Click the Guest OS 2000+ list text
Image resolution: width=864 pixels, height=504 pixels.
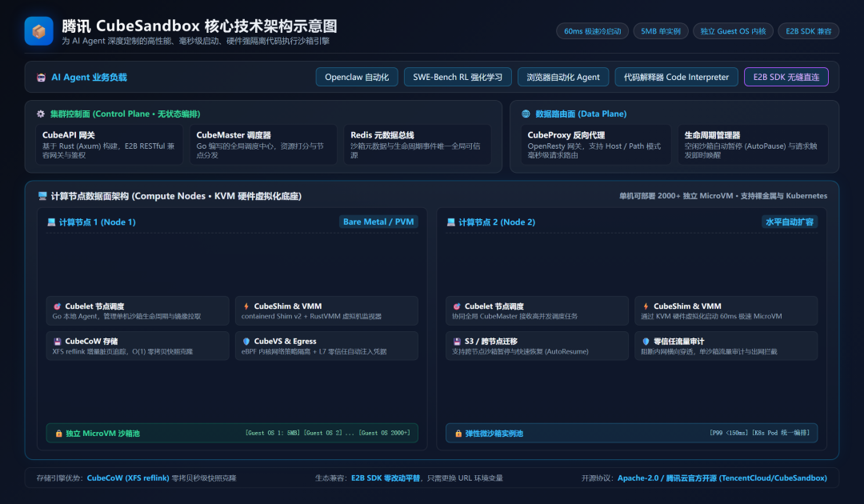coord(328,433)
